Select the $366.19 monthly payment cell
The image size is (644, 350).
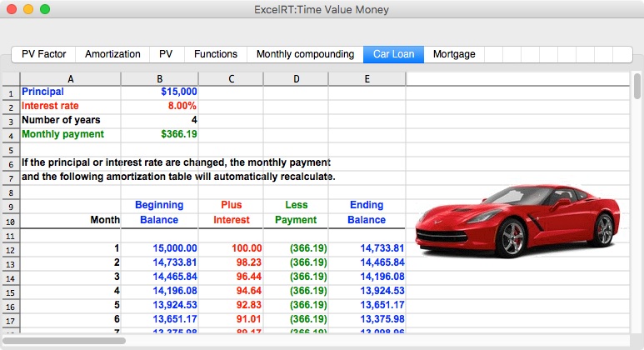160,134
